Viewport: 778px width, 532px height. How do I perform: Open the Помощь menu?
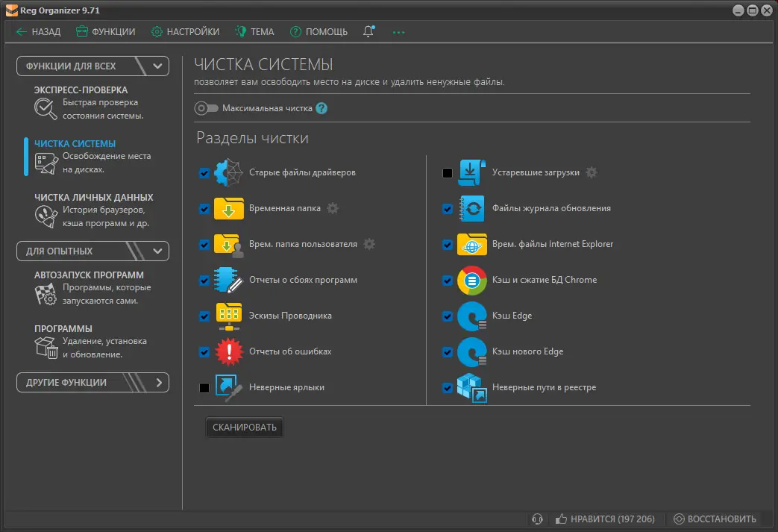pyautogui.click(x=319, y=32)
